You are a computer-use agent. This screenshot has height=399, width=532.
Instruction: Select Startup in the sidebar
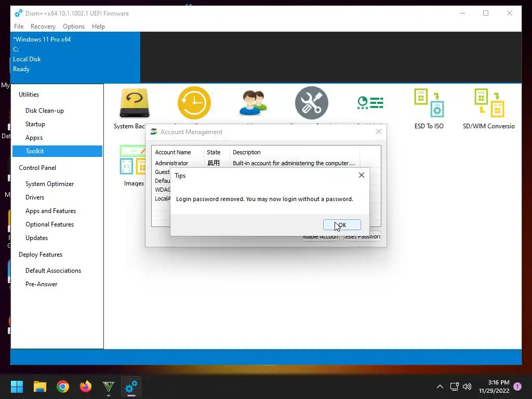[57, 124]
